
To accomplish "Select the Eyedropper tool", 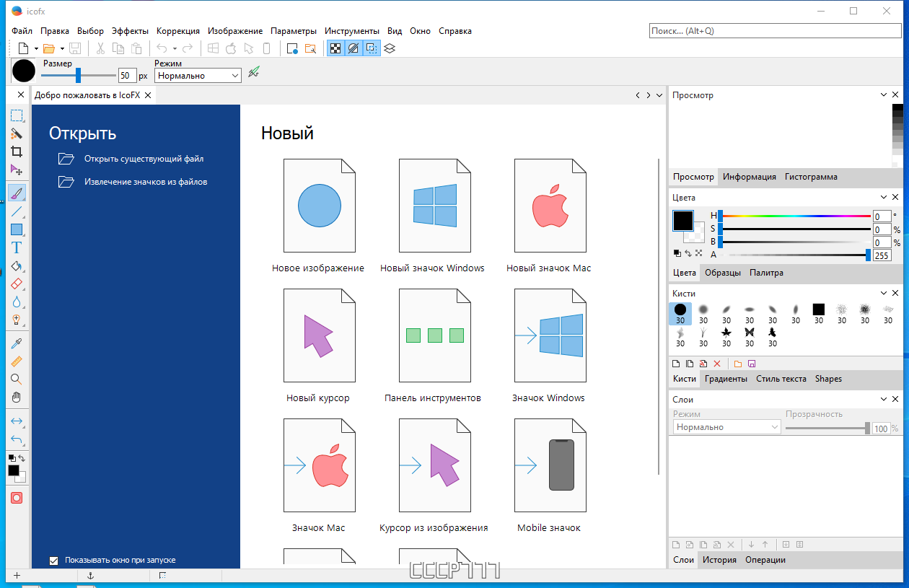I will (x=16, y=344).
